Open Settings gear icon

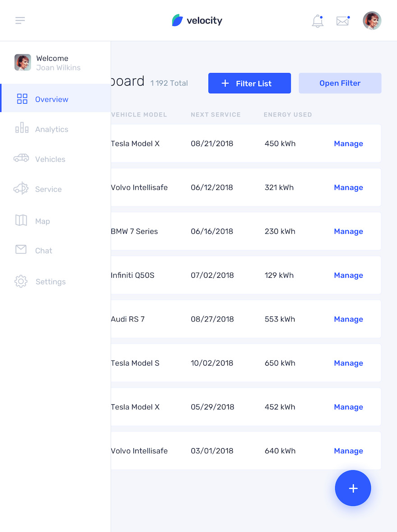[21, 281]
